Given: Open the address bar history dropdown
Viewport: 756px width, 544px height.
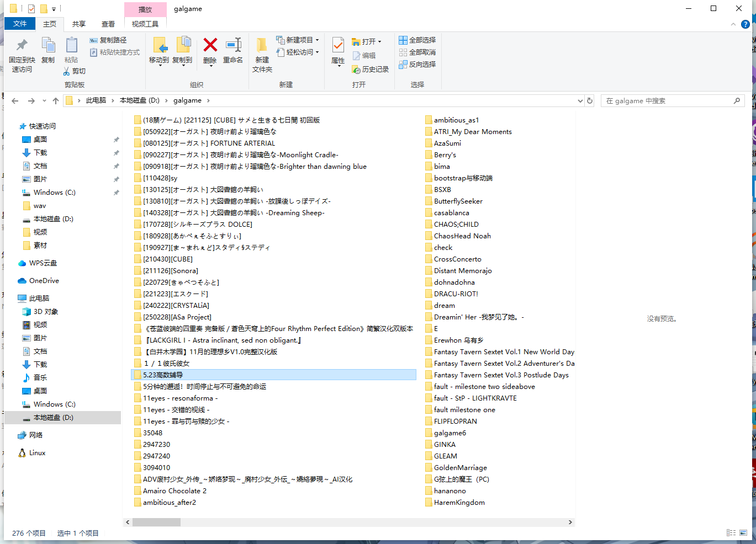Looking at the screenshot, I should tap(580, 101).
